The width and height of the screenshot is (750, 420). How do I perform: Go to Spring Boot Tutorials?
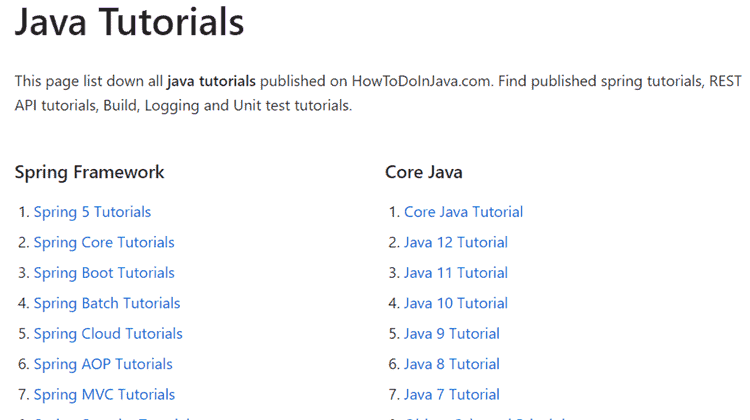[104, 273]
